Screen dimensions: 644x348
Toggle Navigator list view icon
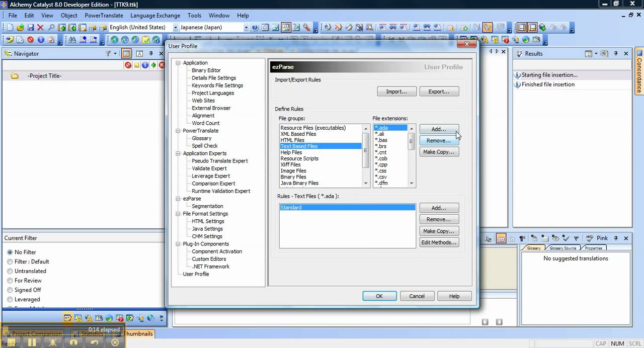[x=126, y=53]
